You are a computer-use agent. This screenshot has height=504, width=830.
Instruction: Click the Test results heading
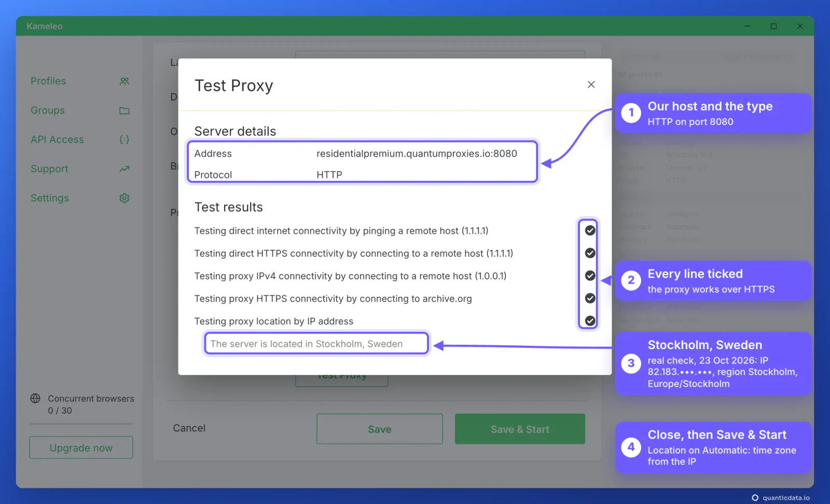click(x=229, y=207)
